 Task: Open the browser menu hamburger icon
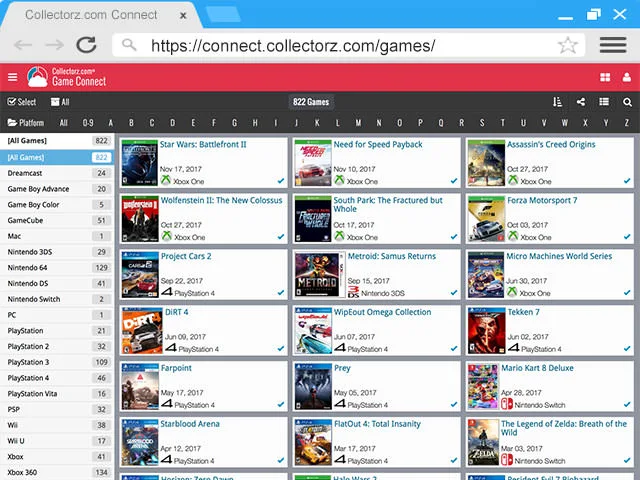pos(613,45)
